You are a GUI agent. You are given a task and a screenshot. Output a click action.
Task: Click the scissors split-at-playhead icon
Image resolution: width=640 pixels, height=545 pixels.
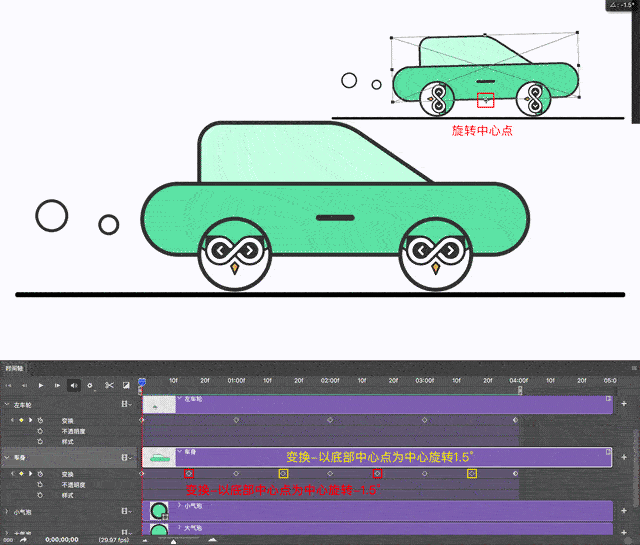tap(109, 385)
